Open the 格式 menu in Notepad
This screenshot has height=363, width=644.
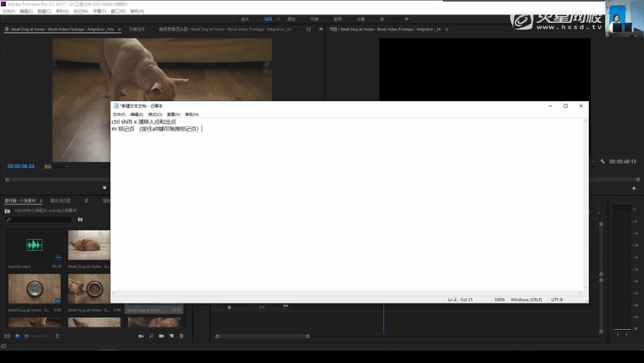tap(155, 114)
